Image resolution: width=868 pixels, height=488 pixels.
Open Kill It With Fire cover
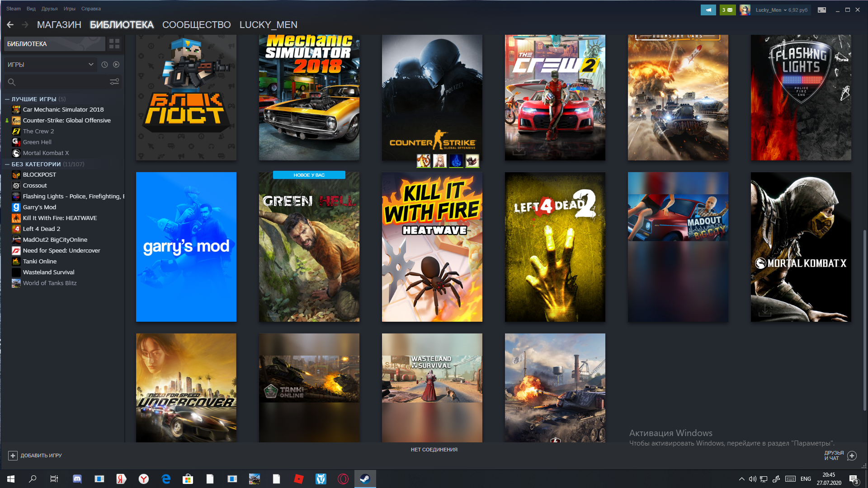pos(432,247)
